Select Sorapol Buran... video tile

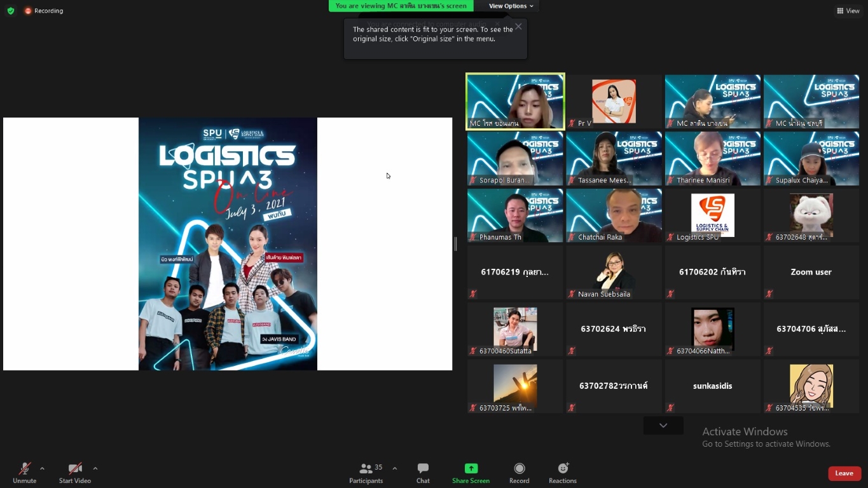pos(515,159)
